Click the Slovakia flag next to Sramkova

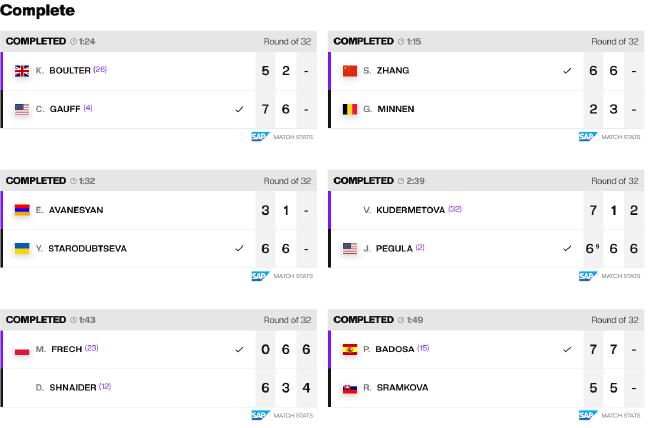350,389
